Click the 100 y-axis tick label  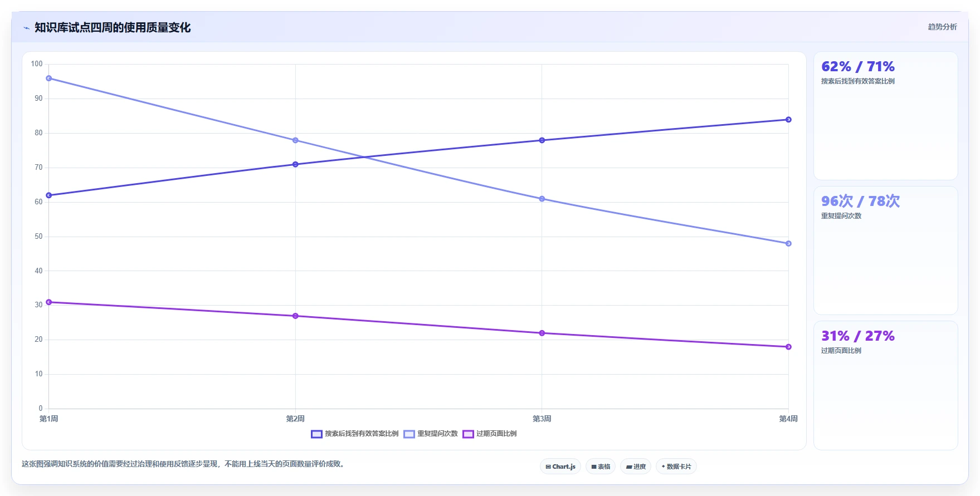pyautogui.click(x=37, y=64)
